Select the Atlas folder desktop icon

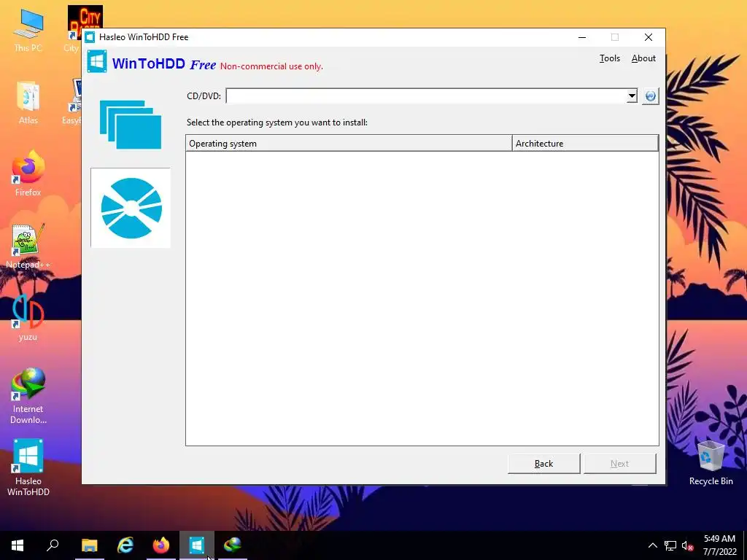click(28, 103)
